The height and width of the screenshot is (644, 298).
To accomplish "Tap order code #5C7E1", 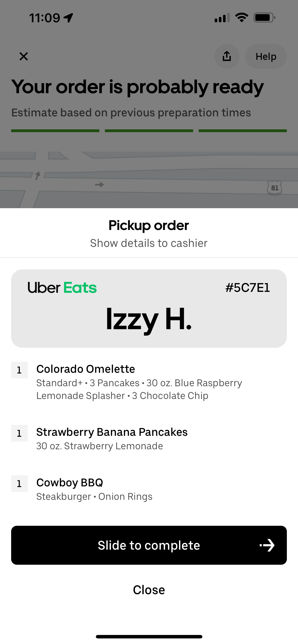I will point(247,287).
